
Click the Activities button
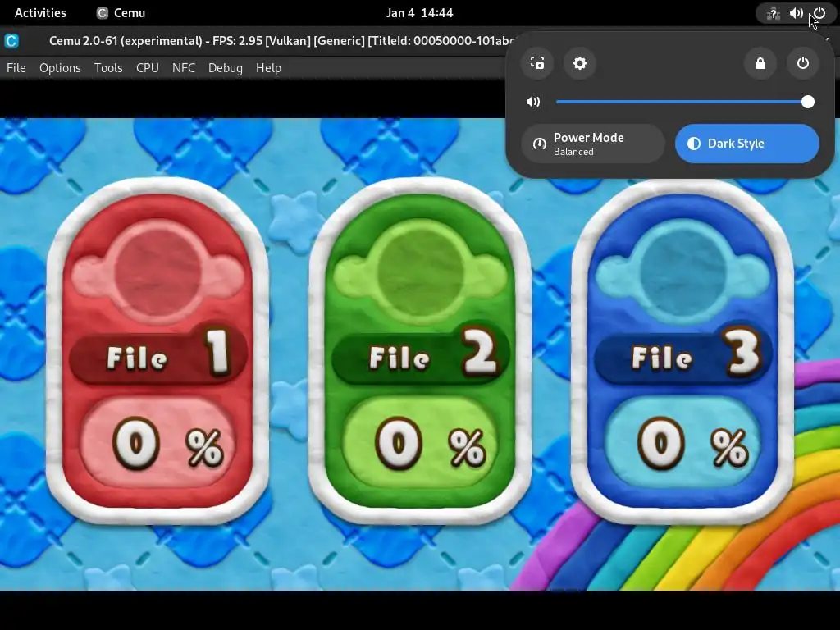(40, 13)
